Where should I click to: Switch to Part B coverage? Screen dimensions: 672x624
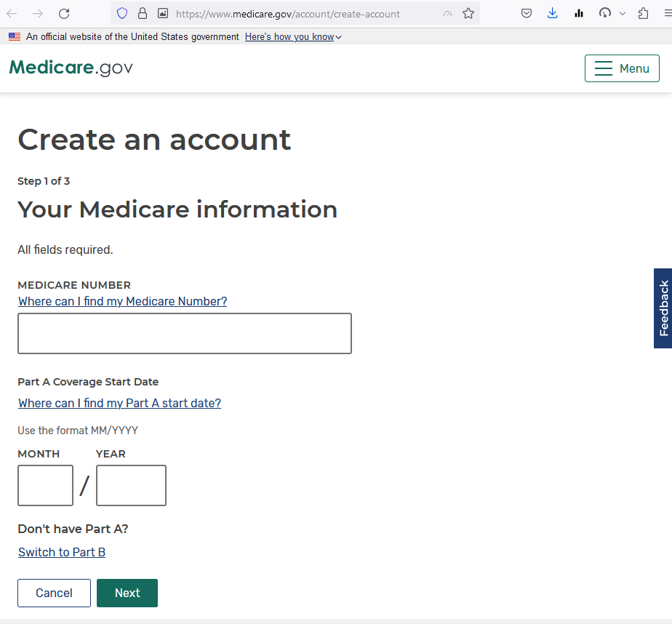click(62, 552)
